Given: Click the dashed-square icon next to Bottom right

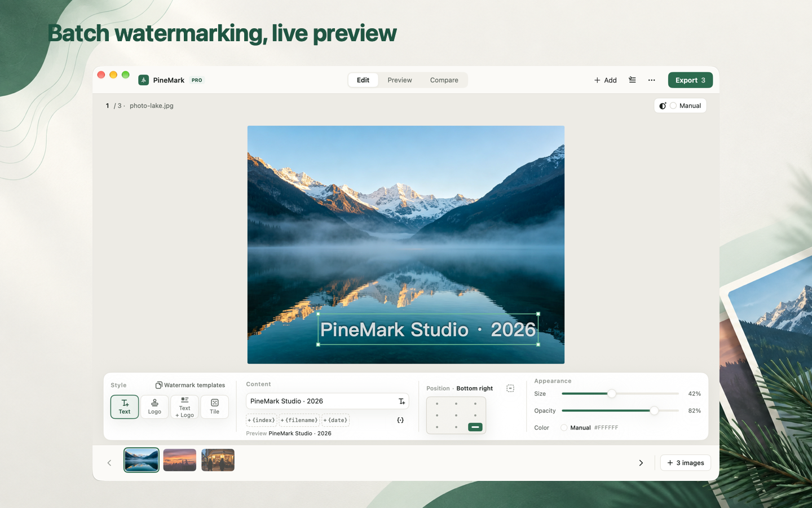Looking at the screenshot, I should point(510,388).
